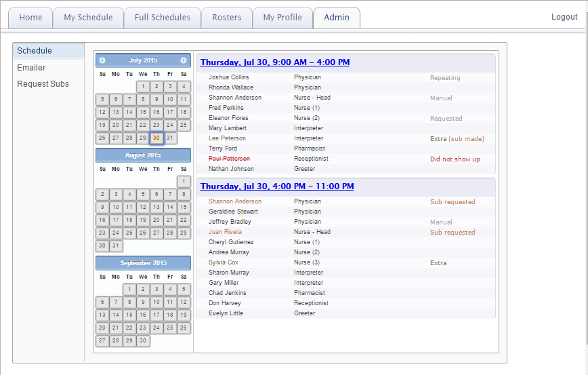
Task: Select Schedule in the sidebar
Action: tap(49, 51)
